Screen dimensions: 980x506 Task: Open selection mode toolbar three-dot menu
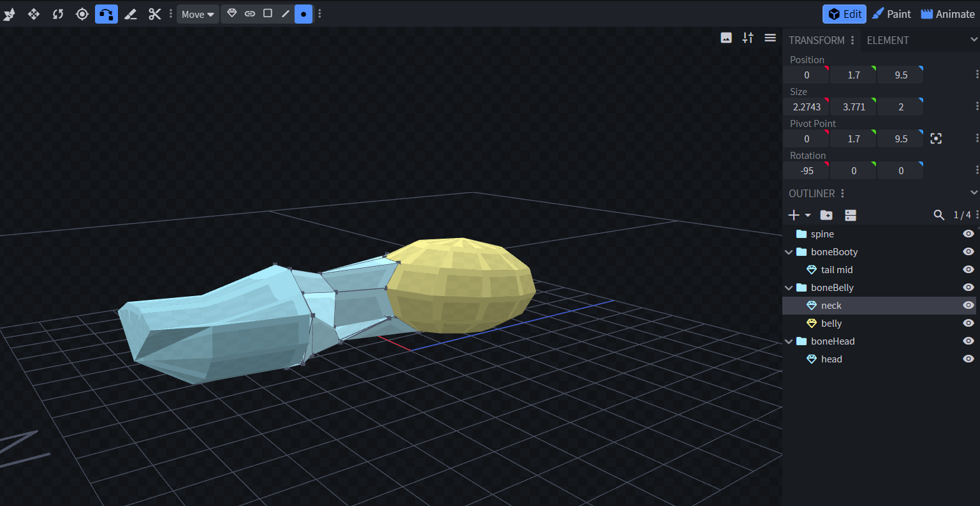coord(319,14)
